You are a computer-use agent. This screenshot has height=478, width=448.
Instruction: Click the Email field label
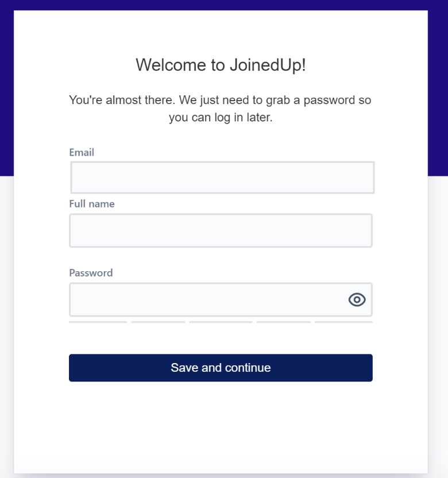click(82, 152)
